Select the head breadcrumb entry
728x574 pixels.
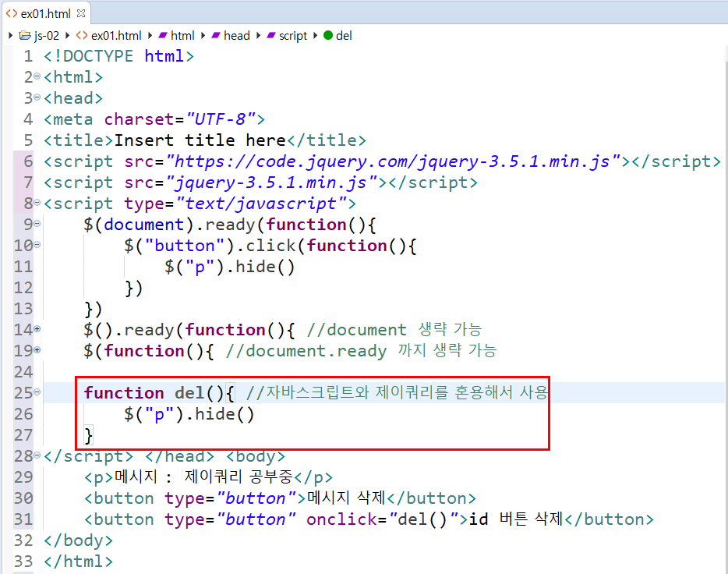237,36
